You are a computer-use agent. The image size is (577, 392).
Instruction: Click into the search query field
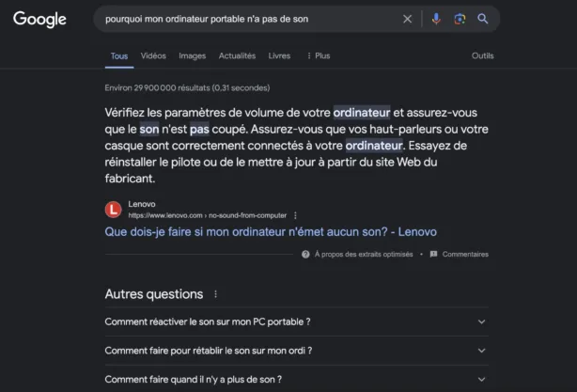250,19
